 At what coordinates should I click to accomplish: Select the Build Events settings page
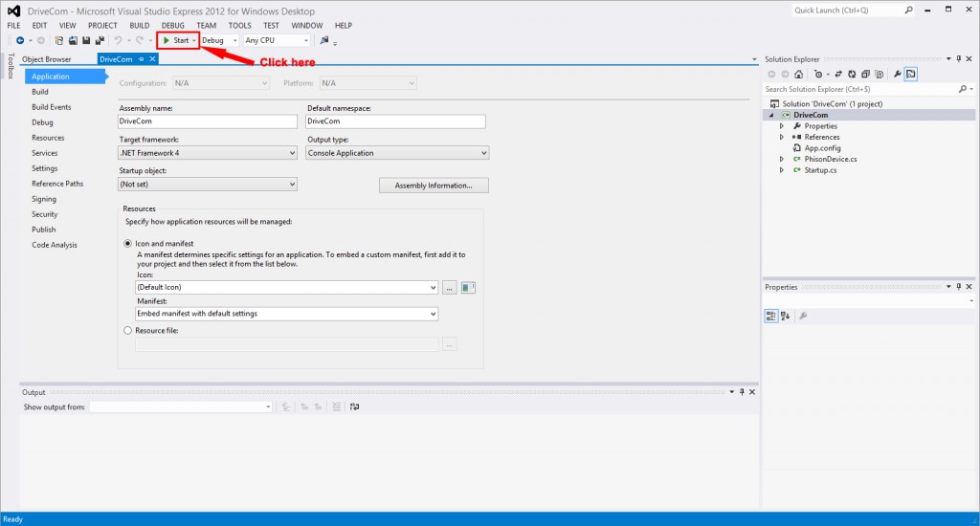(52, 107)
